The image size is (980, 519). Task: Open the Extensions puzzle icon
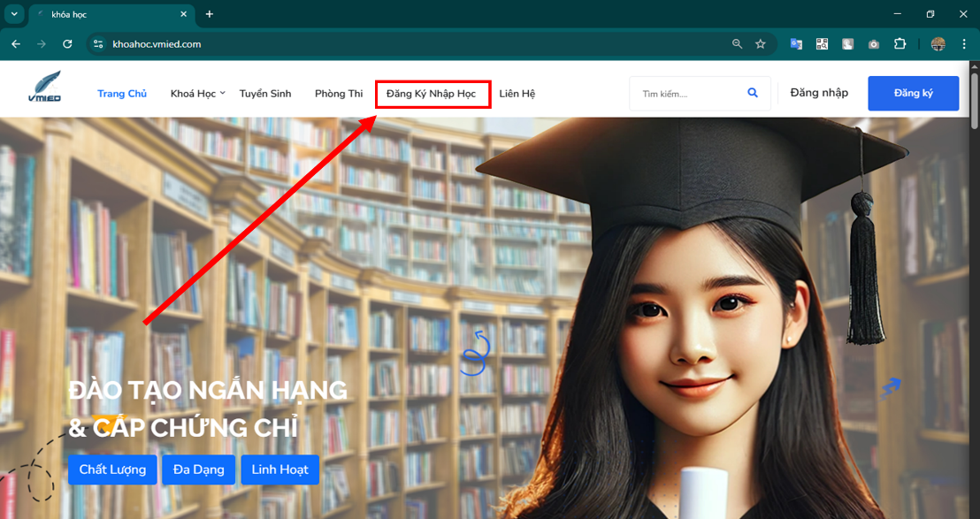[900, 43]
